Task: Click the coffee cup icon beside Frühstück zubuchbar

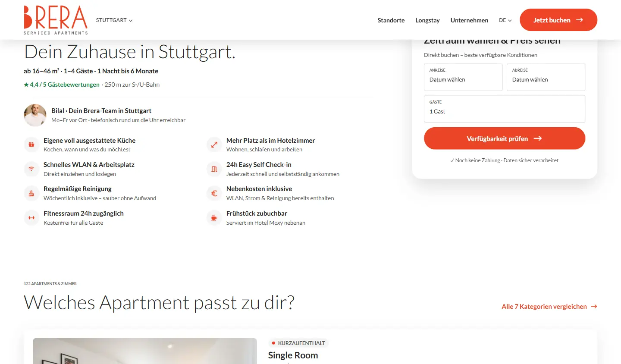Action: point(214,218)
